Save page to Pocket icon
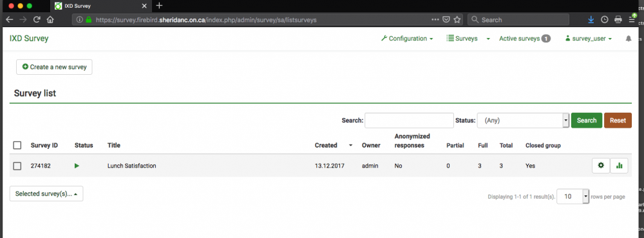Image resolution: width=644 pixels, height=238 pixels. pos(446,19)
